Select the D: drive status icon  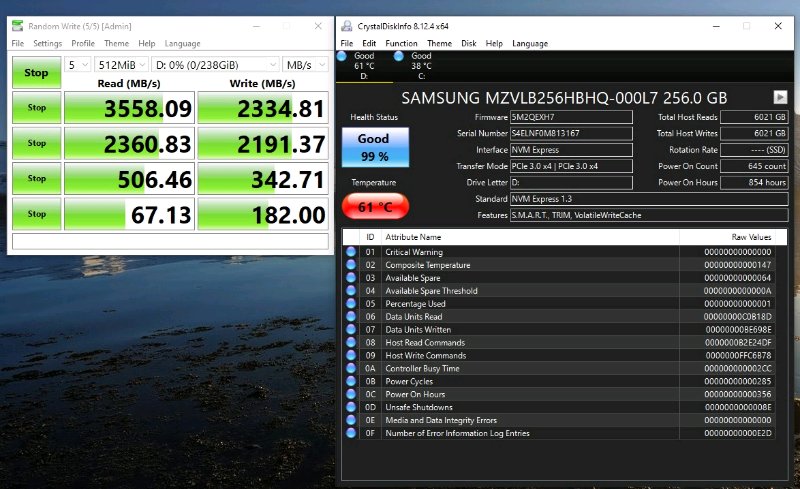tap(343, 56)
